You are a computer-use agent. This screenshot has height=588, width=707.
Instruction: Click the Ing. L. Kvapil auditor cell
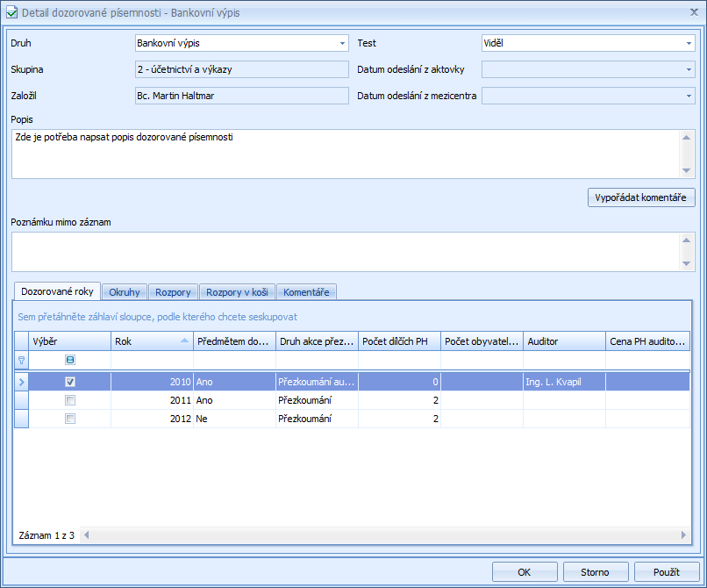565,382
